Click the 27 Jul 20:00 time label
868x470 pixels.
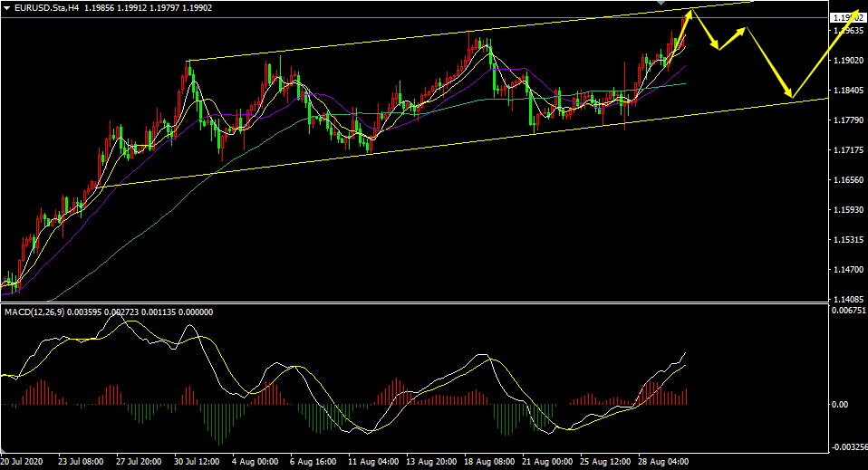(139, 462)
